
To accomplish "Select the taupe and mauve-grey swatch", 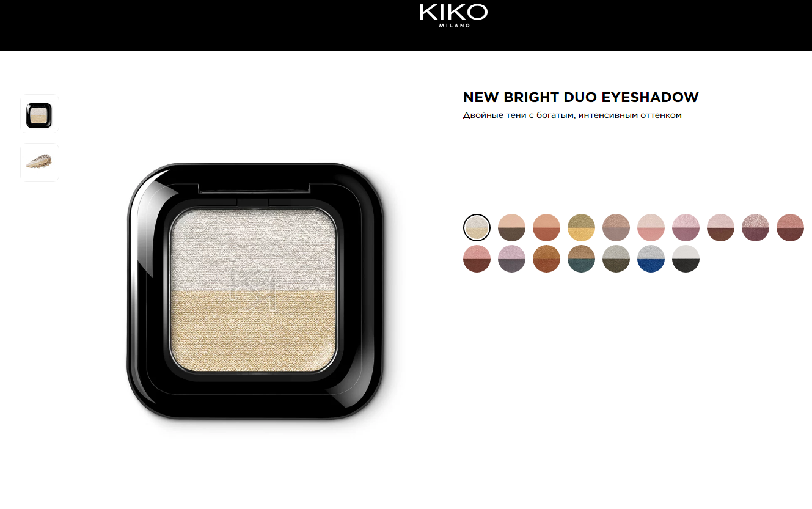I will click(x=616, y=228).
